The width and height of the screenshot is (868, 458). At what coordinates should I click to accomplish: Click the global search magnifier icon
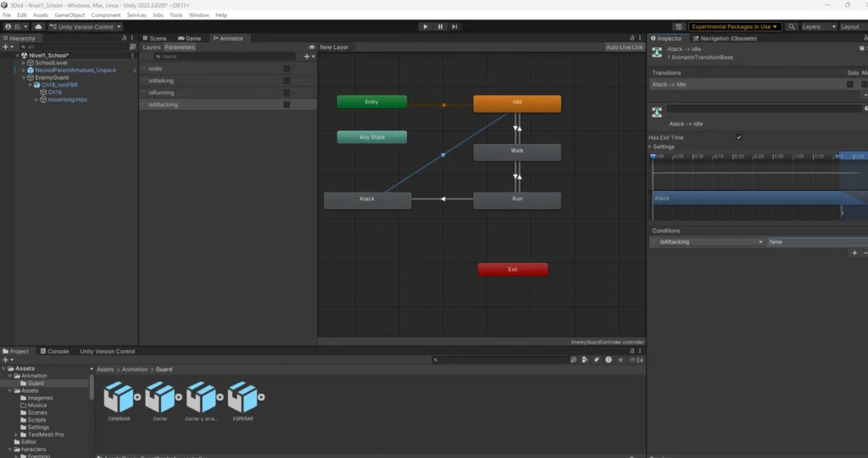[x=791, y=26]
